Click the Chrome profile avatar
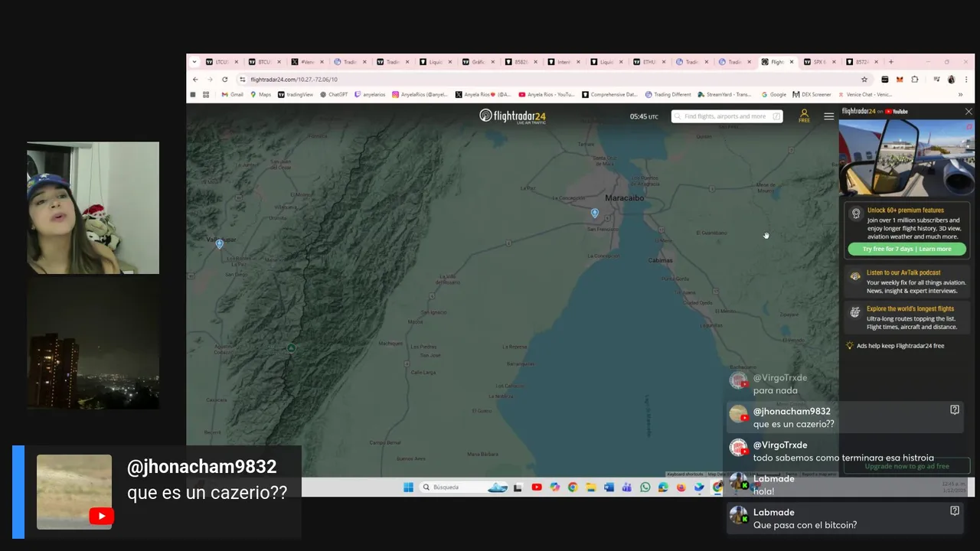 [x=951, y=80]
